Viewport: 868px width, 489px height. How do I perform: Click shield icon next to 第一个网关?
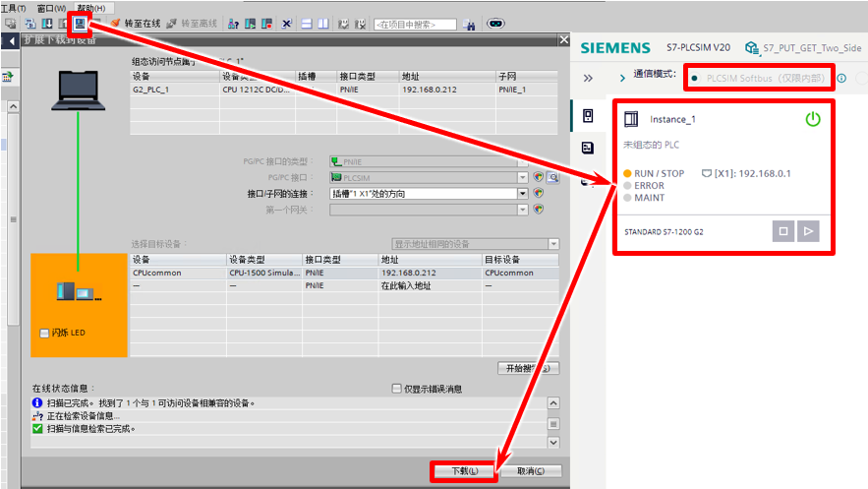538,209
